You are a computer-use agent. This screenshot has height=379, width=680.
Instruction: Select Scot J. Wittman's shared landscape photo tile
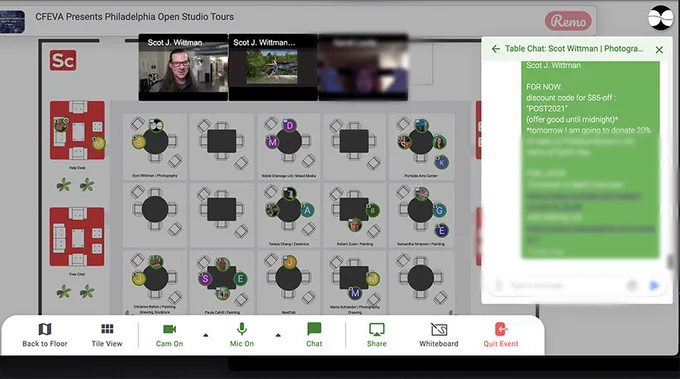[x=273, y=67]
